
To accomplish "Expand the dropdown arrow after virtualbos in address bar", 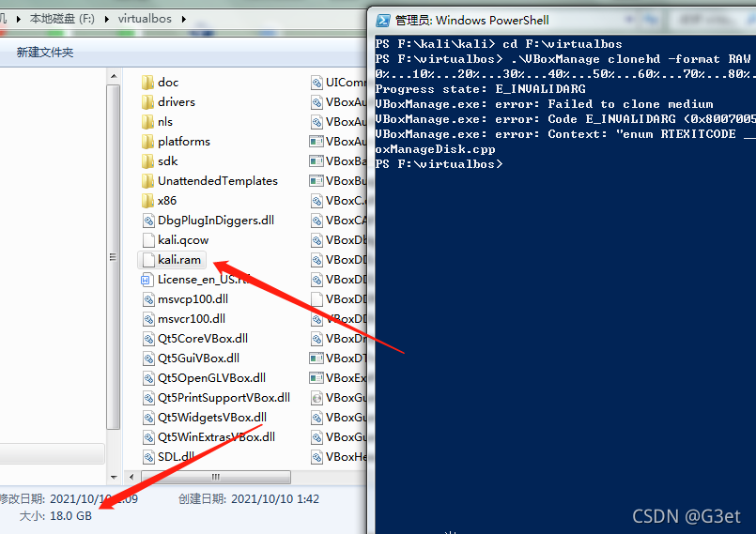I will (x=184, y=20).
